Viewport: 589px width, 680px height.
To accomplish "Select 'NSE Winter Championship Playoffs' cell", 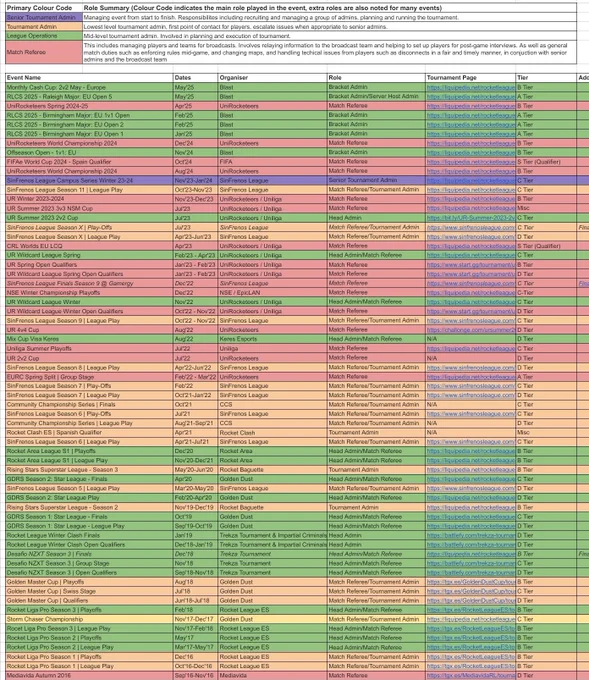I will [89, 293].
